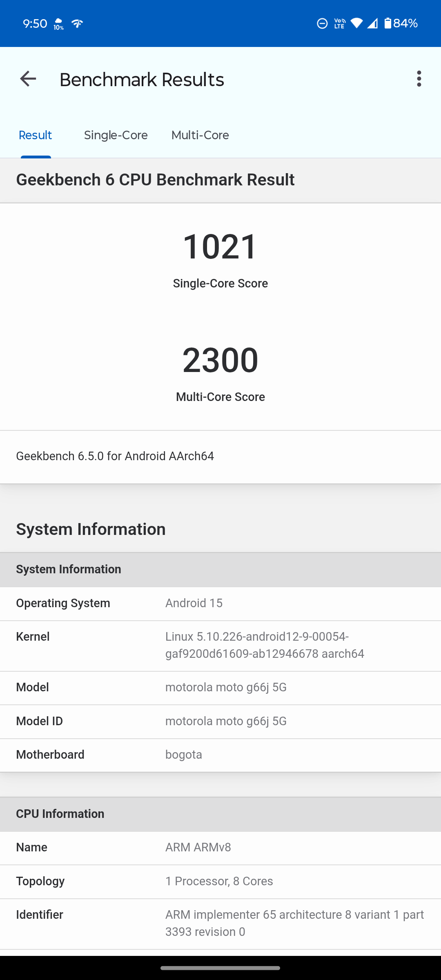
Task: Tap the Motherboard bogota row
Action: pos(220,755)
